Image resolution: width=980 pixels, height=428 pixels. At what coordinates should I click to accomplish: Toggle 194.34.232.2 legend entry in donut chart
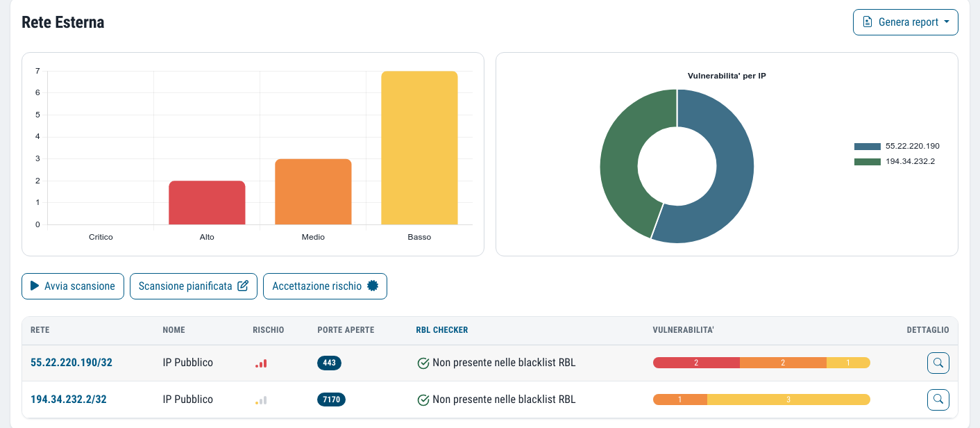[x=895, y=162]
